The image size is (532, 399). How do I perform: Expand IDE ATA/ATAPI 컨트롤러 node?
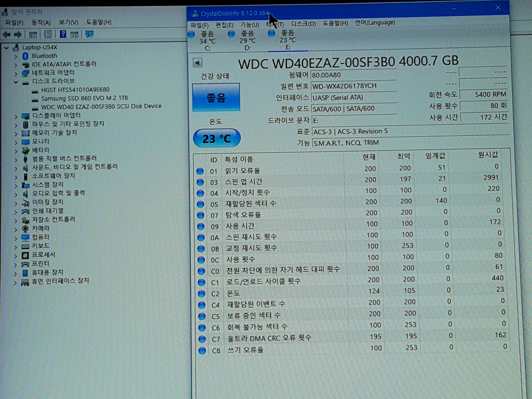click(16, 65)
